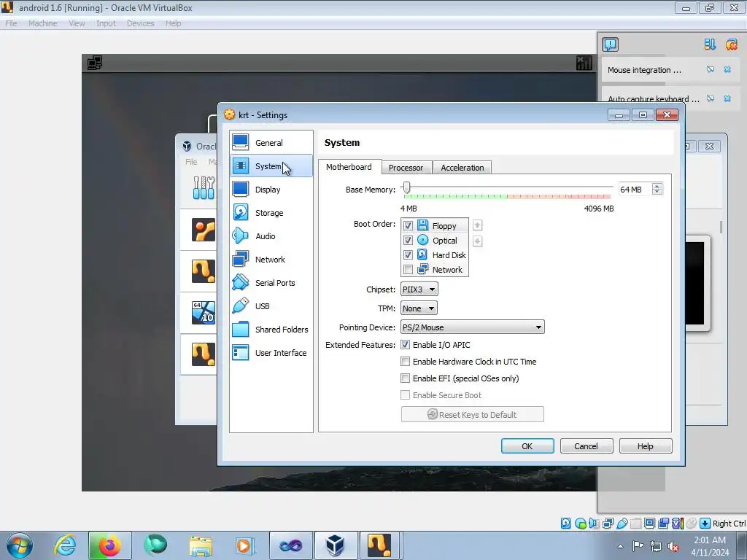Click OK to apply settings
This screenshot has height=560, width=747.
tap(527, 446)
